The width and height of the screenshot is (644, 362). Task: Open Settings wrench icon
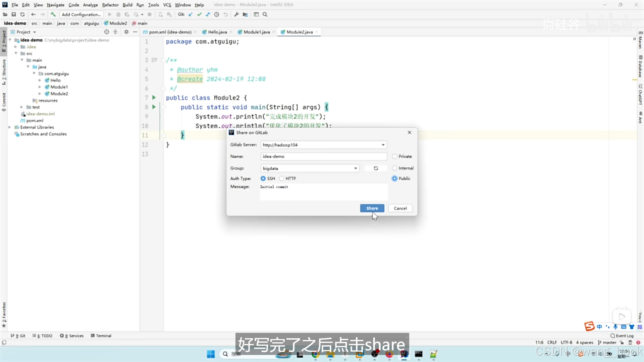[236, 14]
